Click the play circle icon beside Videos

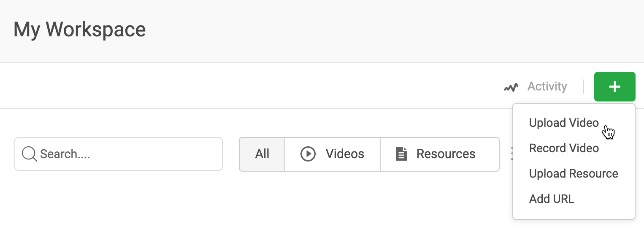point(308,154)
